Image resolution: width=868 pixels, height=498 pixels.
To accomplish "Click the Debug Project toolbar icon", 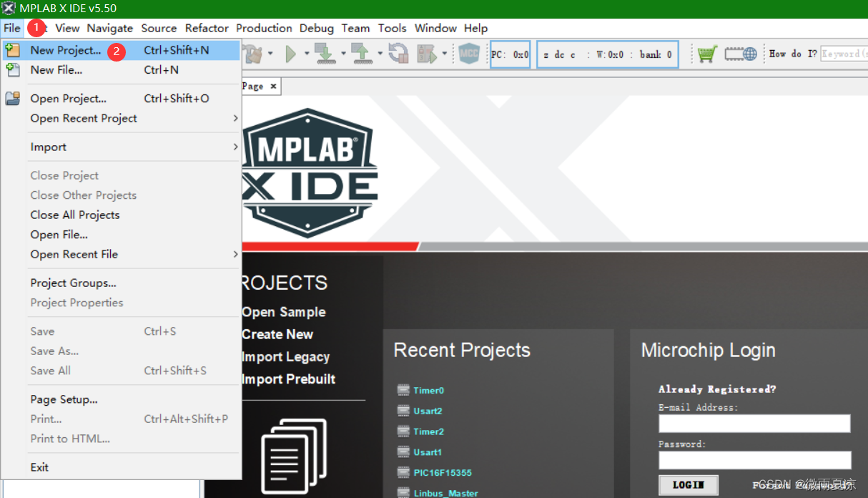I will coord(427,54).
